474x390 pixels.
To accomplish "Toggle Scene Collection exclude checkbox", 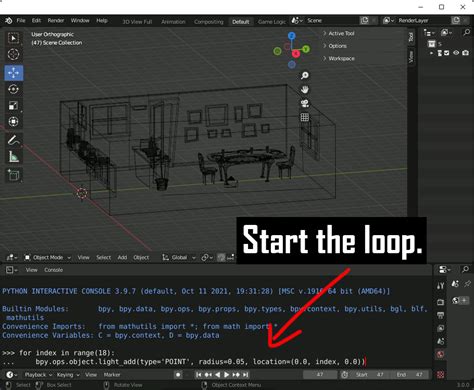I will pos(447,53).
